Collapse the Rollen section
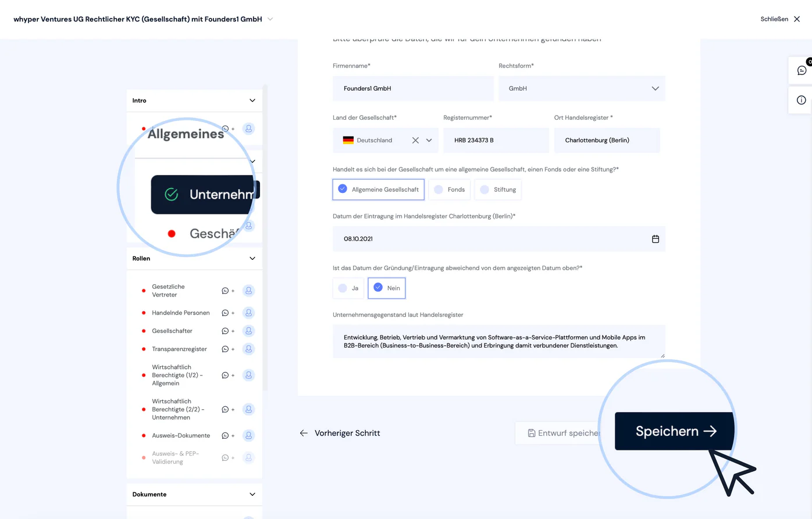The width and height of the screenshot is (812, 519). point(252,259)
